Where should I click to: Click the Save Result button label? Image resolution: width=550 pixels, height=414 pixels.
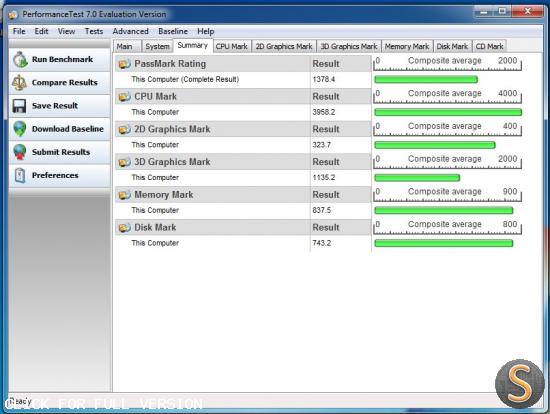tap(55, 106)
